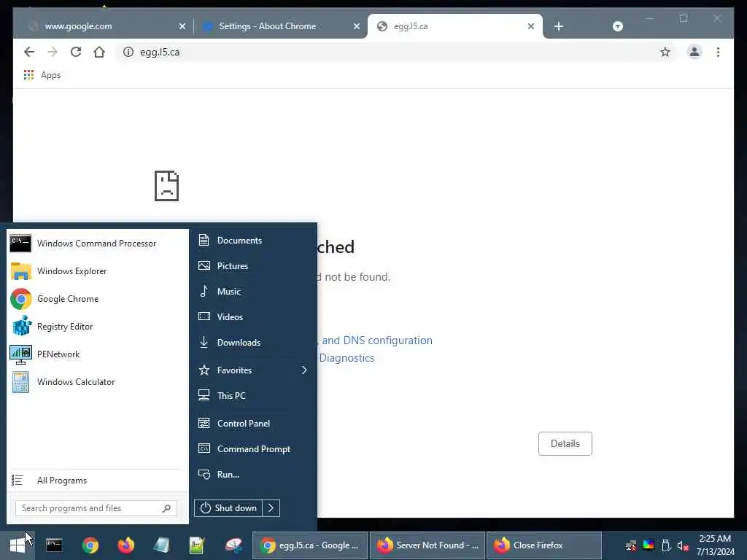Open the Diagnostics link
747x560 pixels.
[347, 358]
